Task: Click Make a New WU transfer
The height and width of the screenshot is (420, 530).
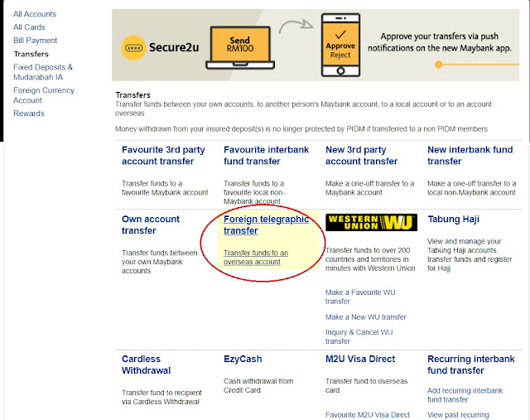Action: click(366, 317)
